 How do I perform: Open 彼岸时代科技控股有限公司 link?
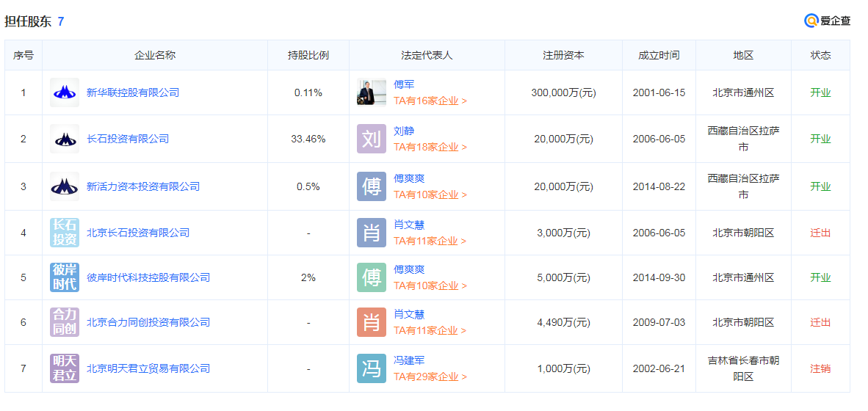click(148, 277)
